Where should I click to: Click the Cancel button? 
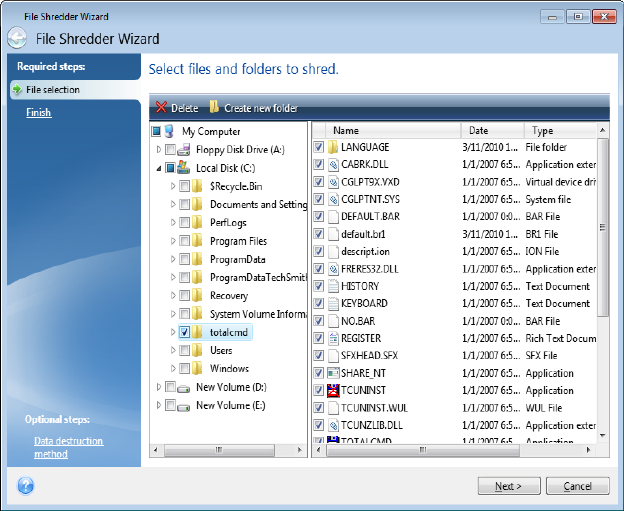577,486
